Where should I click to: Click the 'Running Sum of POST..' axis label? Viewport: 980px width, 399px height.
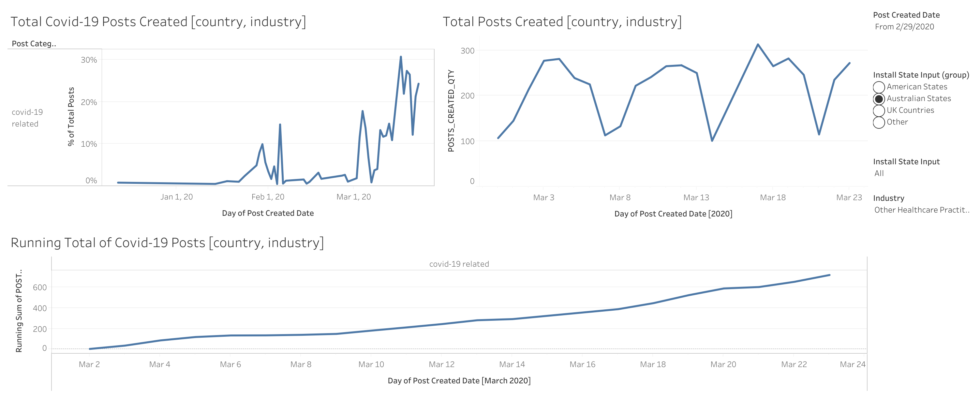point(19,311)
